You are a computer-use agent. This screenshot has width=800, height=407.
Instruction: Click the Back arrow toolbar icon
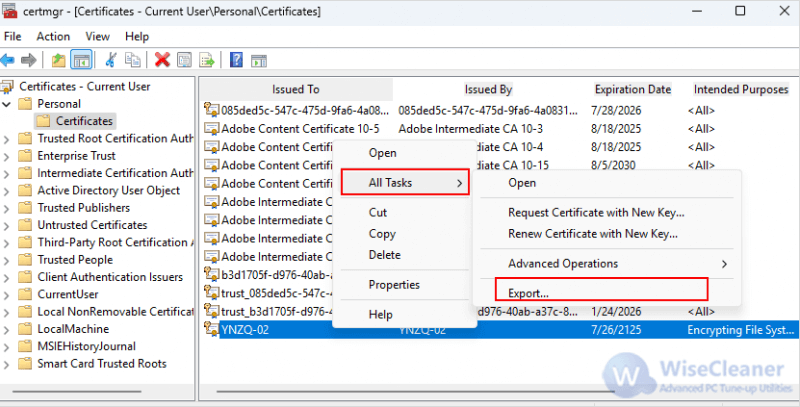point(8,60)
